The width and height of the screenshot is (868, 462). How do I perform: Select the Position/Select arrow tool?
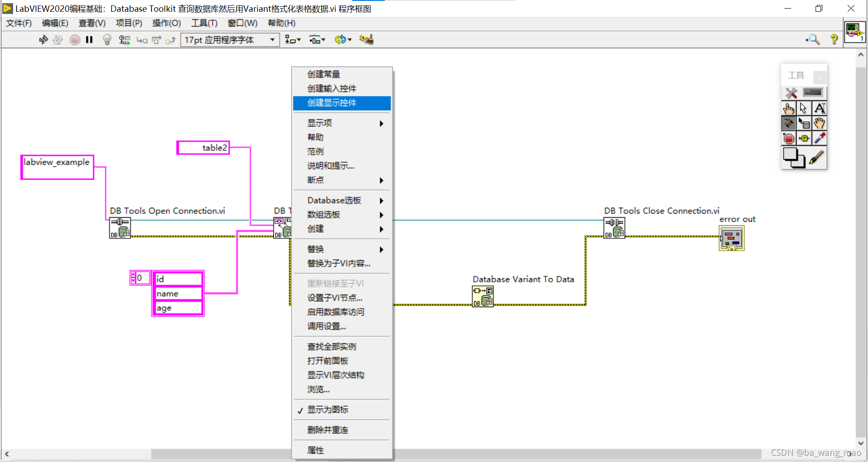click(804, 108)
